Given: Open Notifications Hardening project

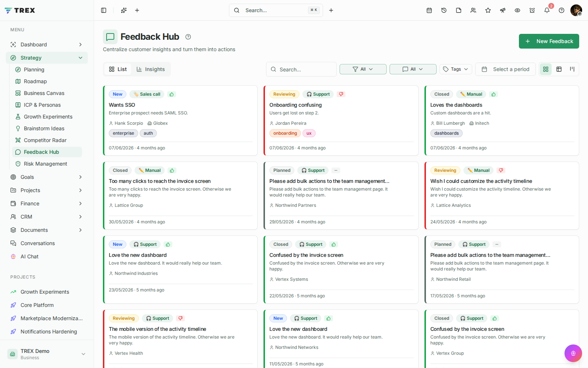Looking at the screenshot, I should [47, 332].
